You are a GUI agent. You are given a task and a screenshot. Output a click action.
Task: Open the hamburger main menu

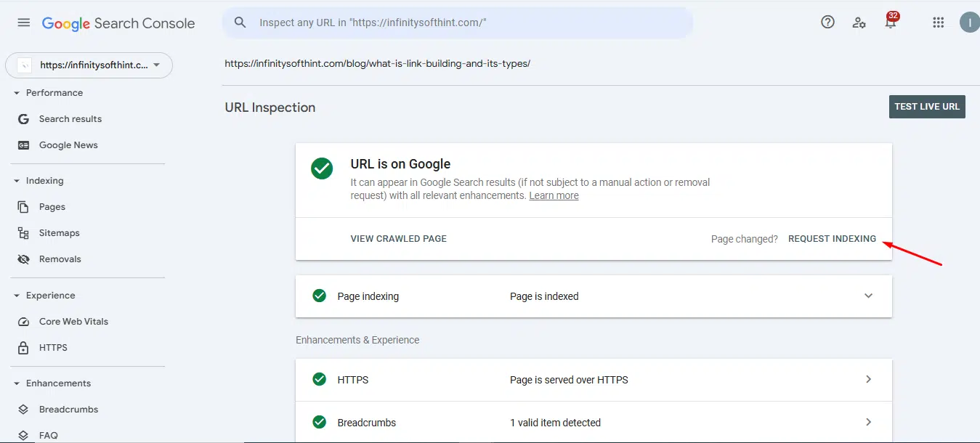coord(24,23)
